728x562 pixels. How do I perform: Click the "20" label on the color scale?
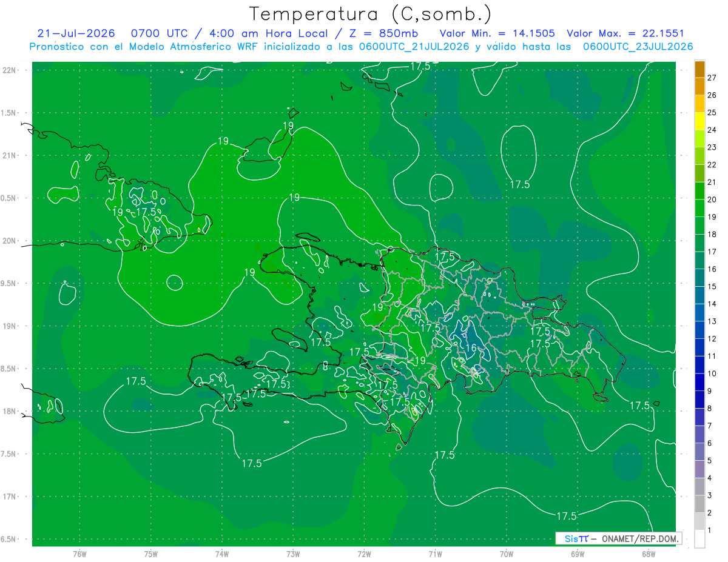click(712, 199)
